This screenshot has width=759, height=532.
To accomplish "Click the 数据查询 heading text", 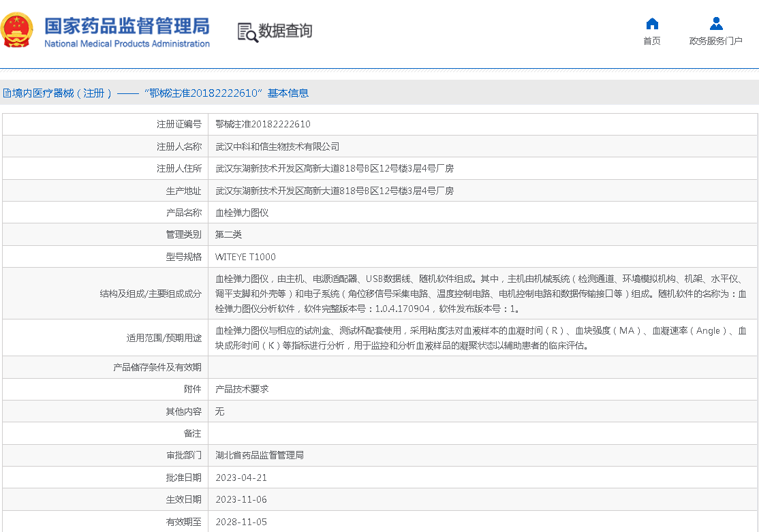I will (285, 31).
